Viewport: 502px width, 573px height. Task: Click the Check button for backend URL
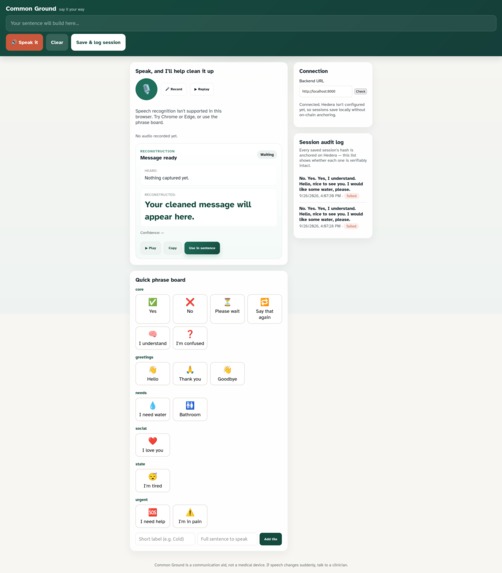(x=361, y=91)
